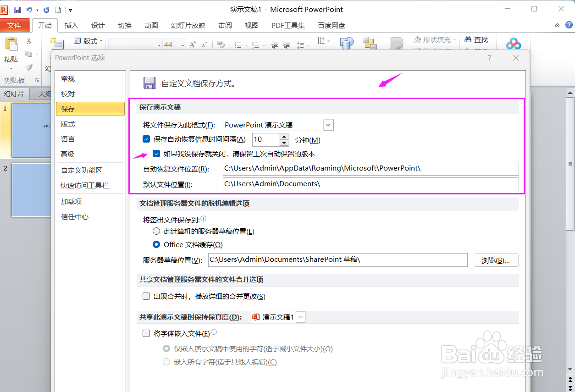Select 快速访问工具栏 in the options list

(91, 186)
